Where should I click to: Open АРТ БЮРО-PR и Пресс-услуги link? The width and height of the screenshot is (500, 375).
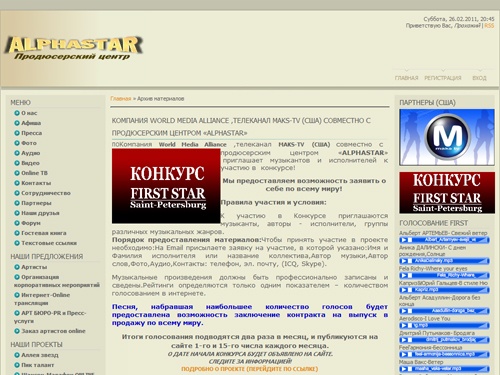point(50,317)
